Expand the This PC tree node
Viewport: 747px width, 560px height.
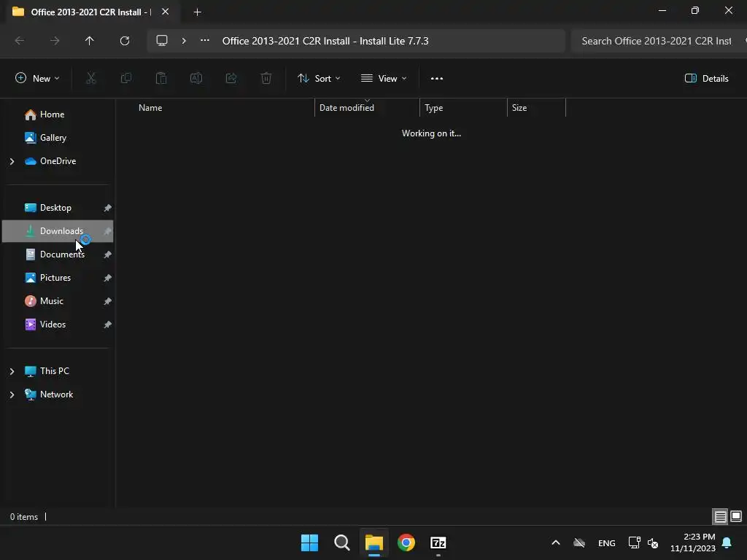coord(12,371)
